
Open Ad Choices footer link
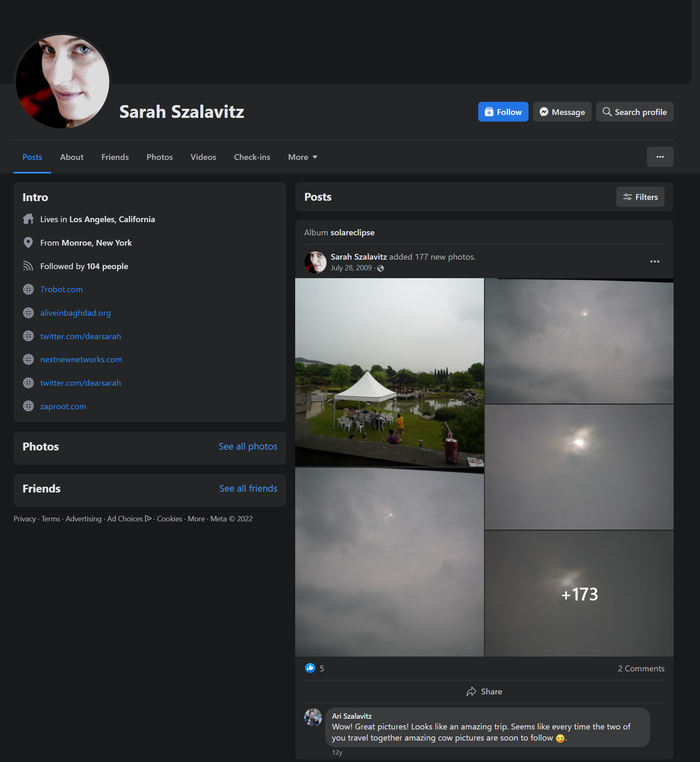(129, 519)
